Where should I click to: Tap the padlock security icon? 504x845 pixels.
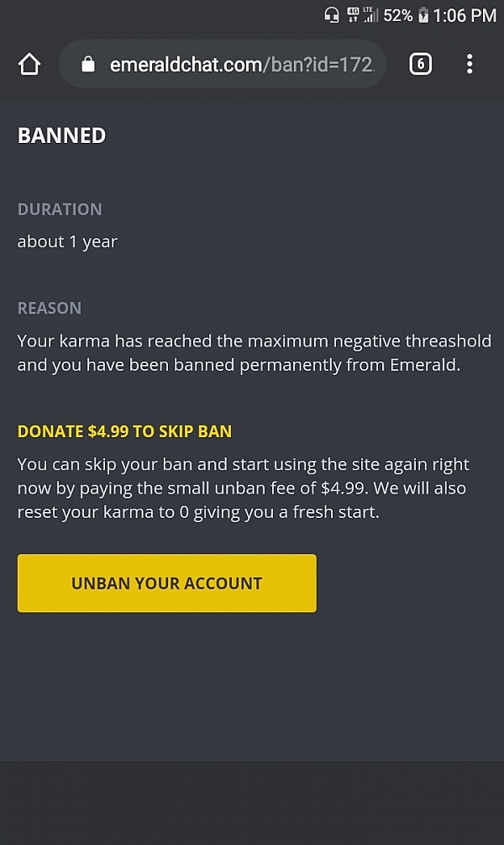pos(87,65)
